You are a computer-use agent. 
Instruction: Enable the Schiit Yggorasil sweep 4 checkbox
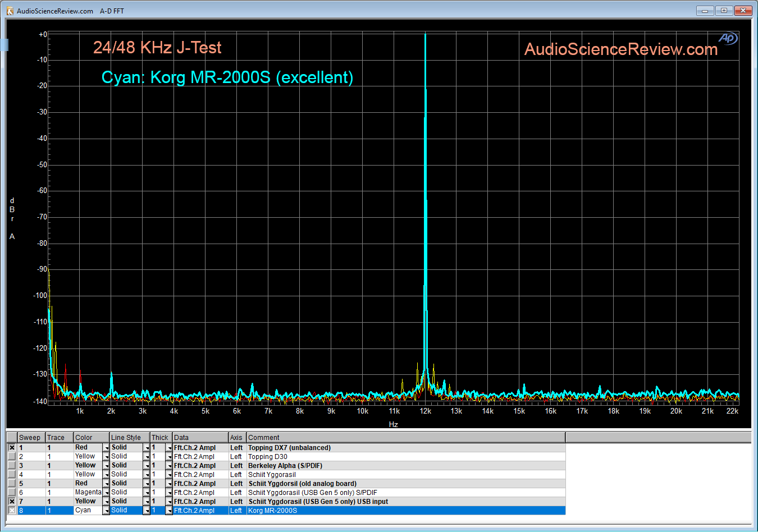(x=12, y=475)
